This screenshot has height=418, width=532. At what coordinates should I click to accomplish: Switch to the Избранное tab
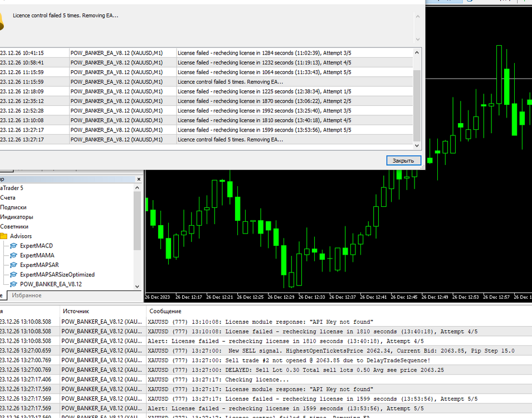tap(27, 295)
